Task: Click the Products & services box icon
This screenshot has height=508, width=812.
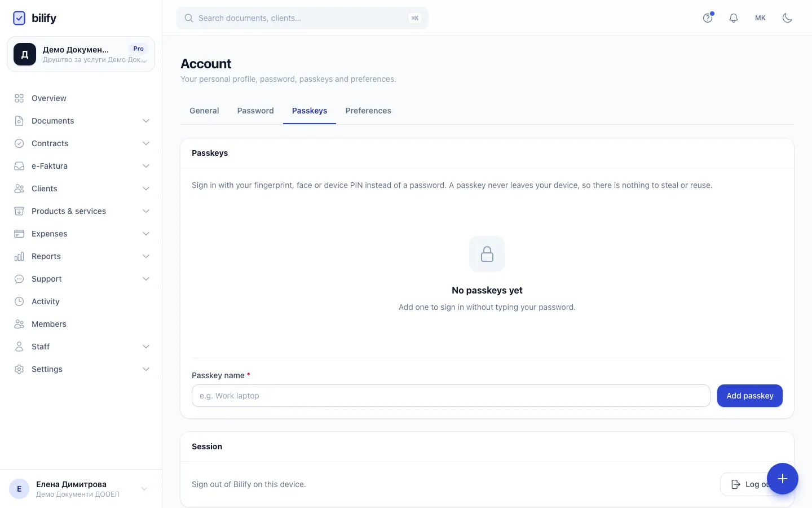Action: pos(19,211)
